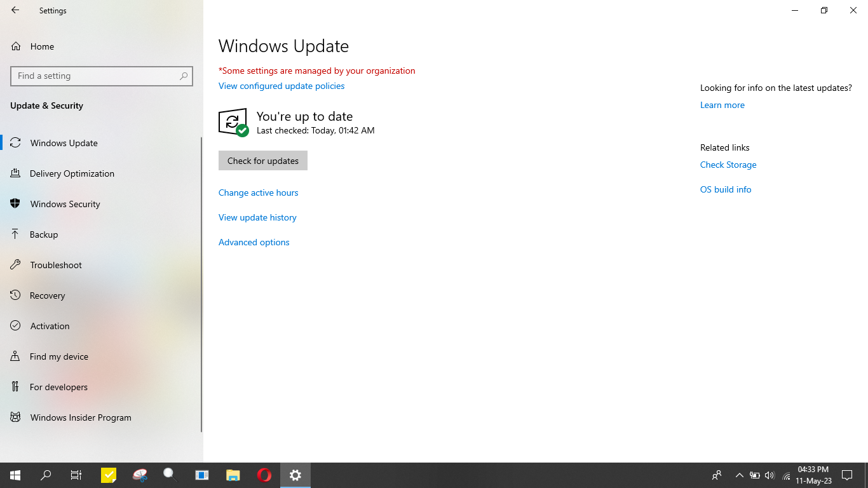Click the Learn more link
The width and height of the screenshot is (868, 488).
click(722, 105)
